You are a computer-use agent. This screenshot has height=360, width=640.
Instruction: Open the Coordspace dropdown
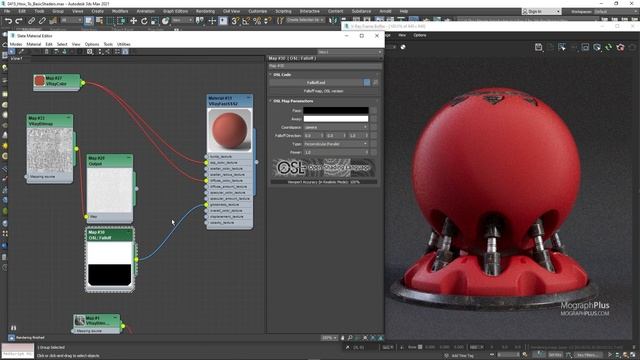tap(336, 127)
